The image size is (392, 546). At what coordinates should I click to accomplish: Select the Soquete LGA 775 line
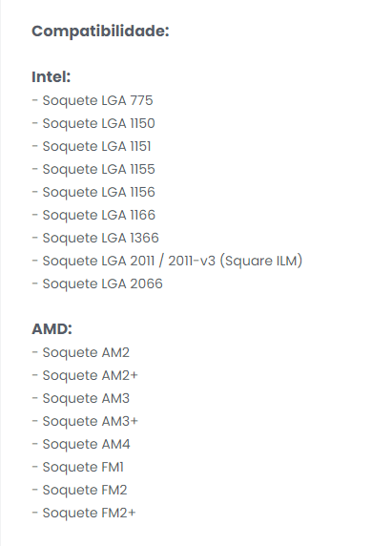tap(93, 100)
